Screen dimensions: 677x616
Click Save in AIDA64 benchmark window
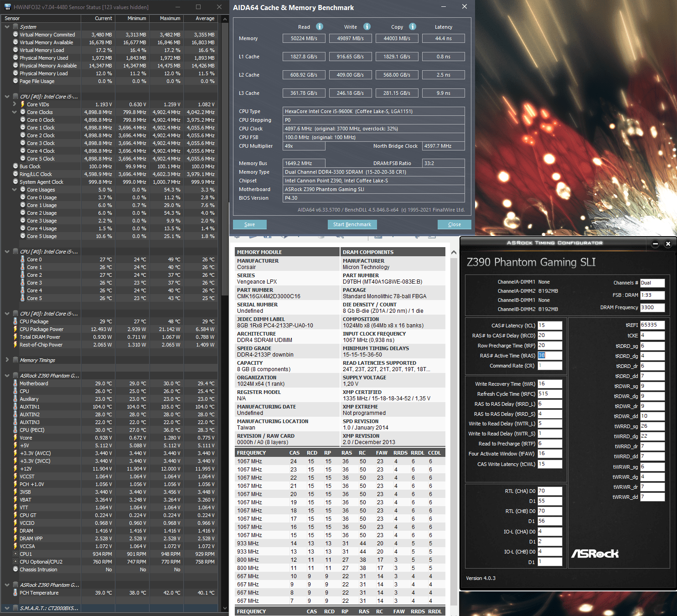click(249, 224)
